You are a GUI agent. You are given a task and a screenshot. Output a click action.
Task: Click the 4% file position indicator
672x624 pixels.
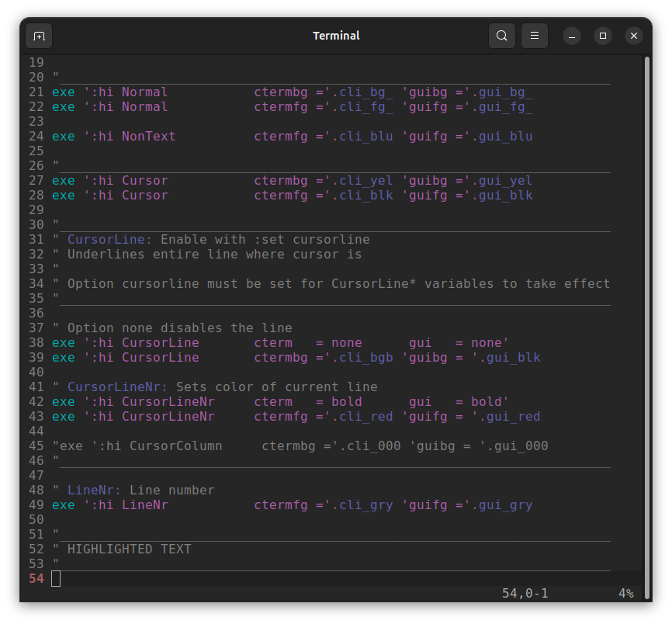tap(625, 594)
